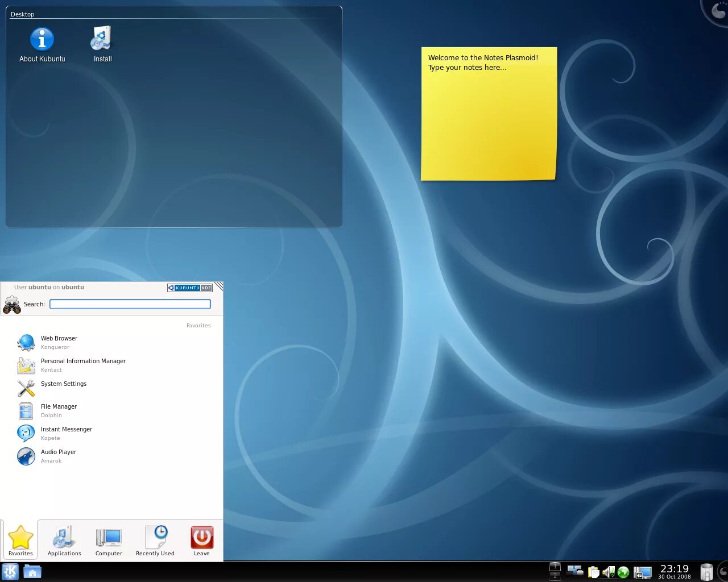
Task: Open the Leave tab
Action: coord(202,541)
